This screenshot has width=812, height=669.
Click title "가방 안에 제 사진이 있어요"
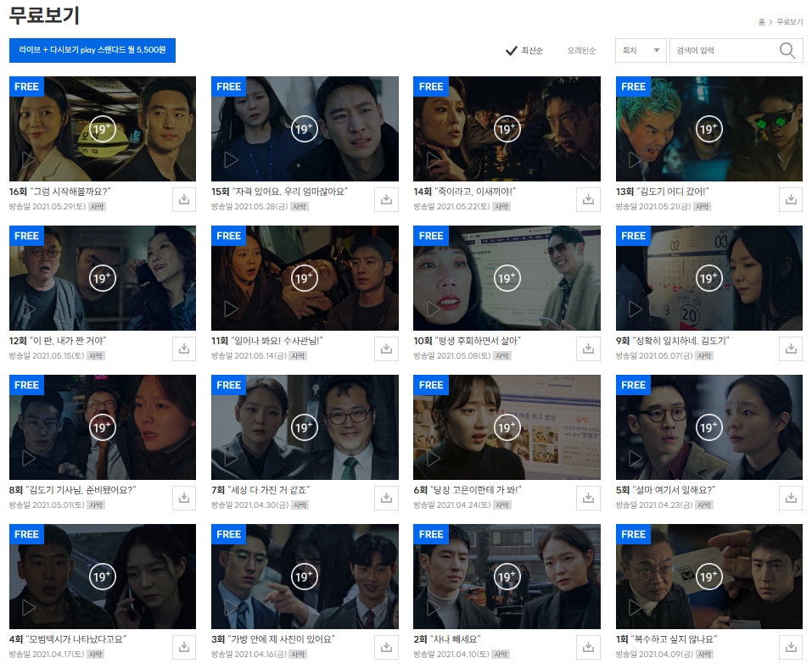(281, 639)
